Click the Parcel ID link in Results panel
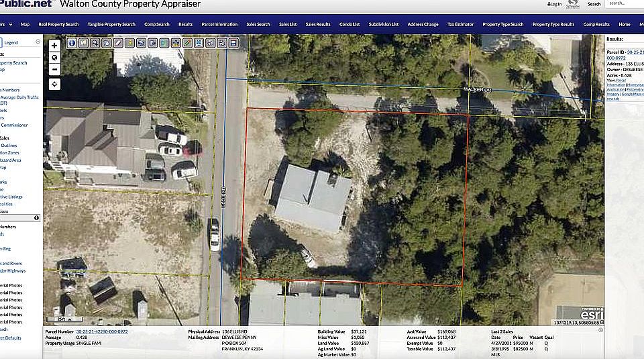The image size is (644, 359). click(x=635, y=51)
